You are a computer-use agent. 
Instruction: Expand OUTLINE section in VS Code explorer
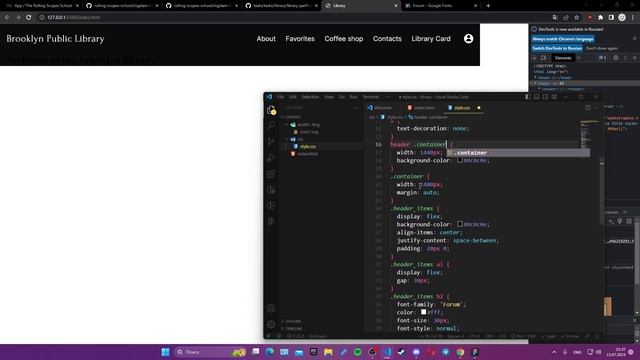291,322
